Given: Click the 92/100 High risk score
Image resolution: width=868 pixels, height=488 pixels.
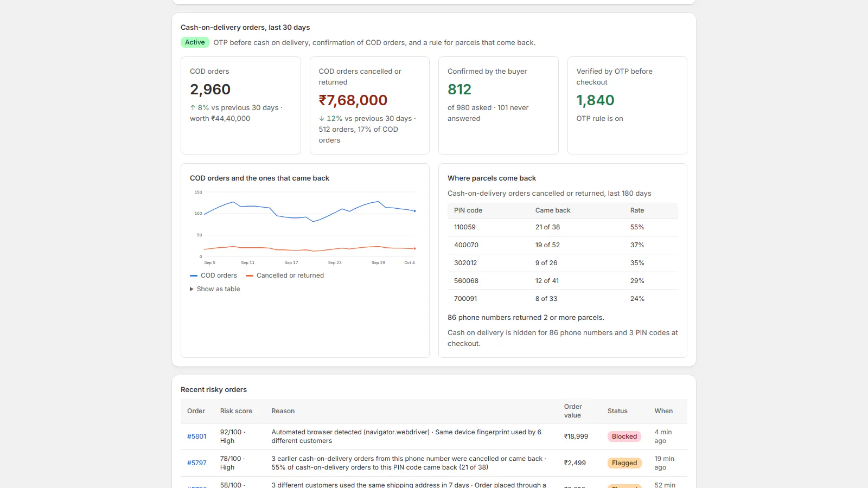Looking at the screenshot, I should coord(232,436).
